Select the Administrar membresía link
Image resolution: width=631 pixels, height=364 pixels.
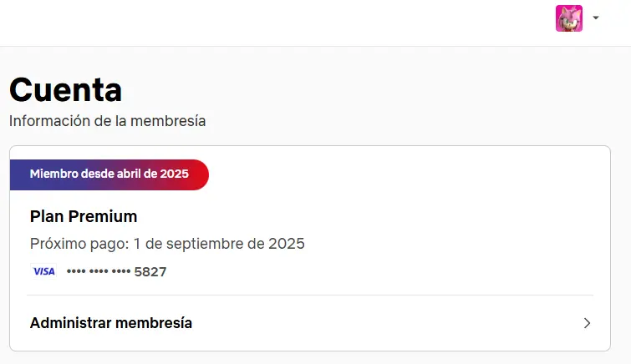coord(310,323)
